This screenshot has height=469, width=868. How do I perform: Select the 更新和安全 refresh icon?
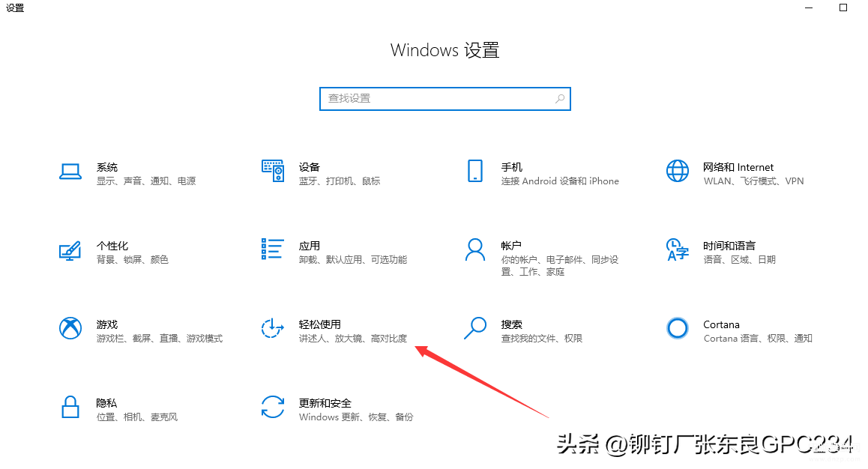[272, 407]
